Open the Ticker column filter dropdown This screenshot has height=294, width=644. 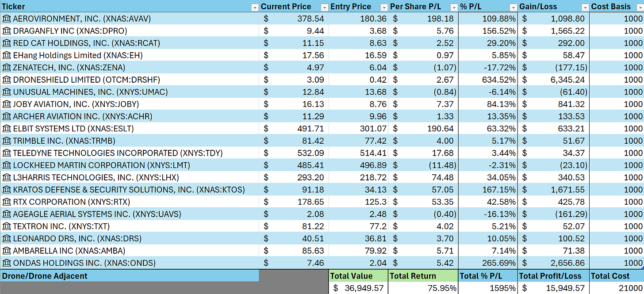click(254, 7)
